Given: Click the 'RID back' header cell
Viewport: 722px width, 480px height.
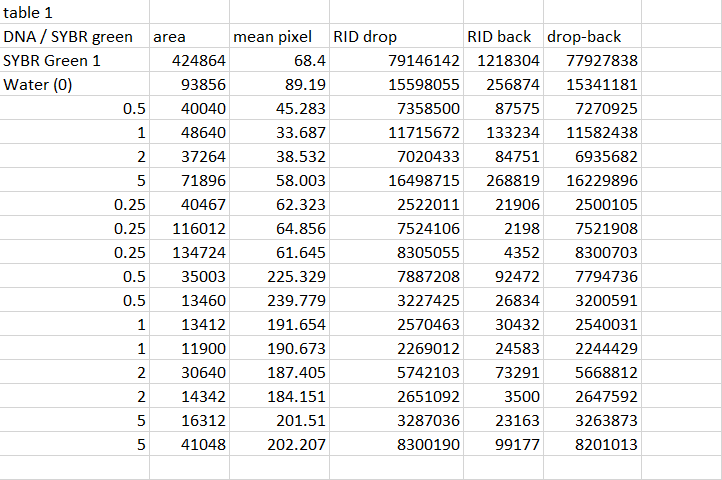Looking at the screenshot, I should click(499, 37).
